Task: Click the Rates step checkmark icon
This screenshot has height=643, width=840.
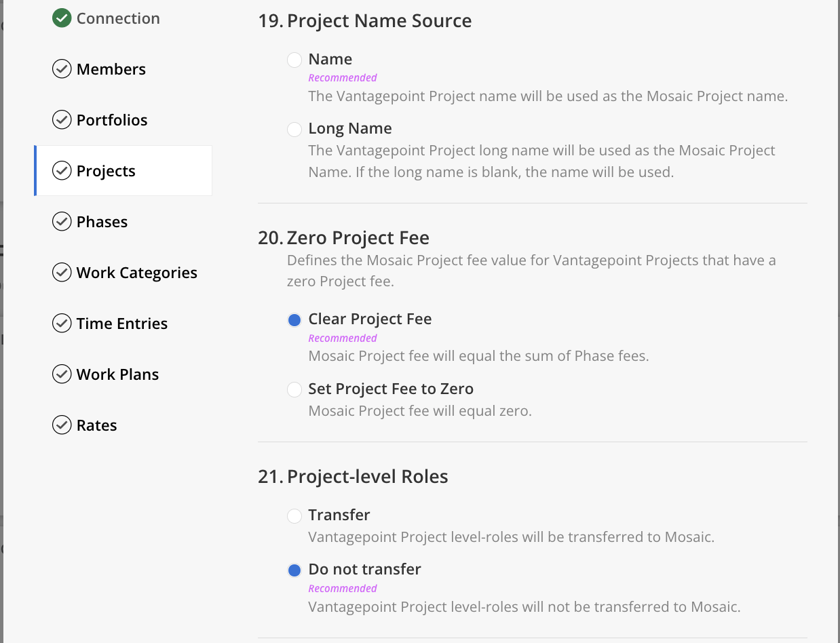Action: pos(62,425)
